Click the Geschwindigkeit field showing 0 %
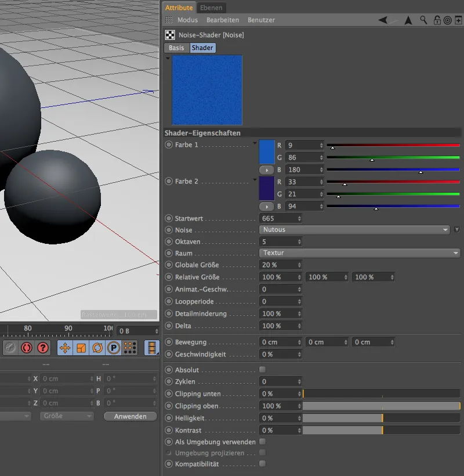 point(280,354)
